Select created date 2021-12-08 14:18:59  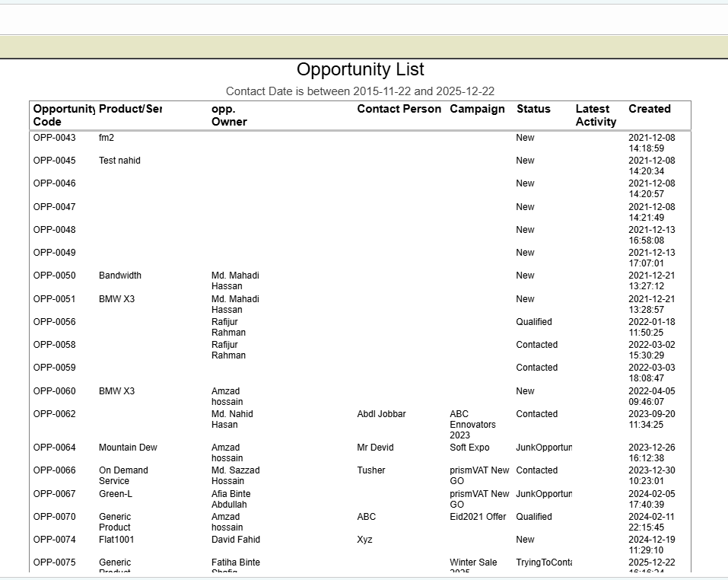652,143
